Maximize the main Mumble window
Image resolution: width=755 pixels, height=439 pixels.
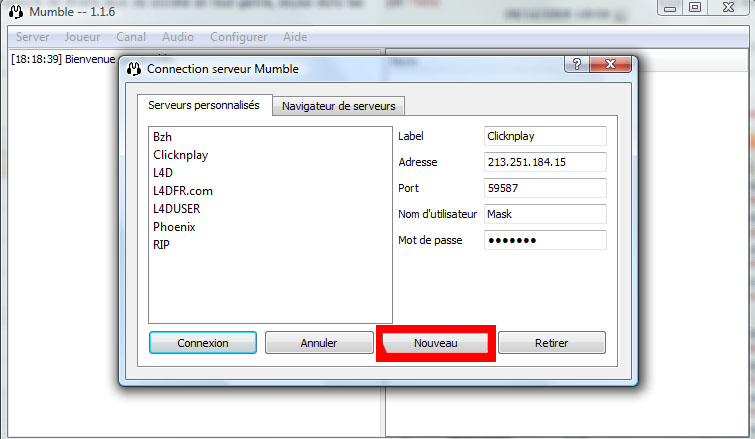[x=694, y=8]
